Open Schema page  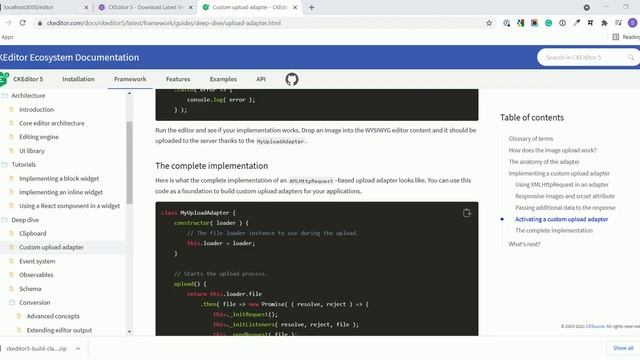[x=30, y=289]
